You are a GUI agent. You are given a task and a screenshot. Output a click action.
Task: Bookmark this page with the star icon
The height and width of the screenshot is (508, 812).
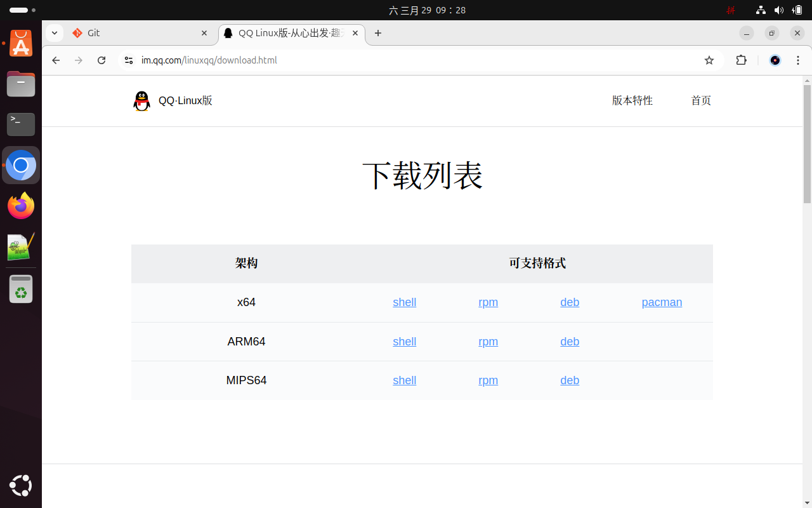[709, 60]
